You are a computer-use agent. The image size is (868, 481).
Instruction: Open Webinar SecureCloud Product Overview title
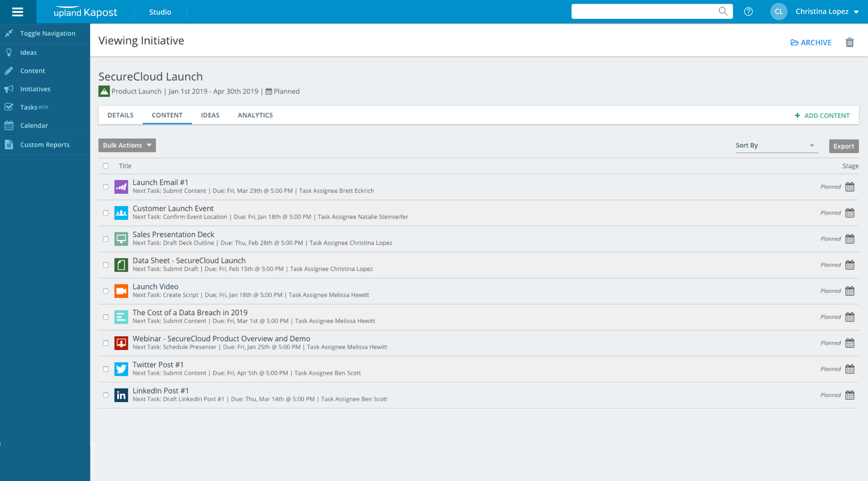[221, 339]
